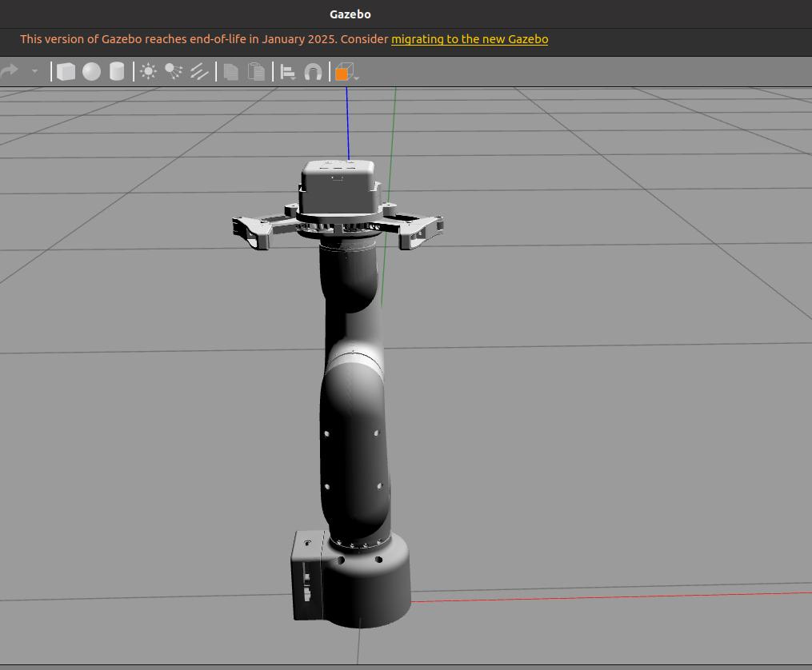Insert a Box shape
Image resolution: width=812 pixels, height=670 pixels.
(66, 72)
